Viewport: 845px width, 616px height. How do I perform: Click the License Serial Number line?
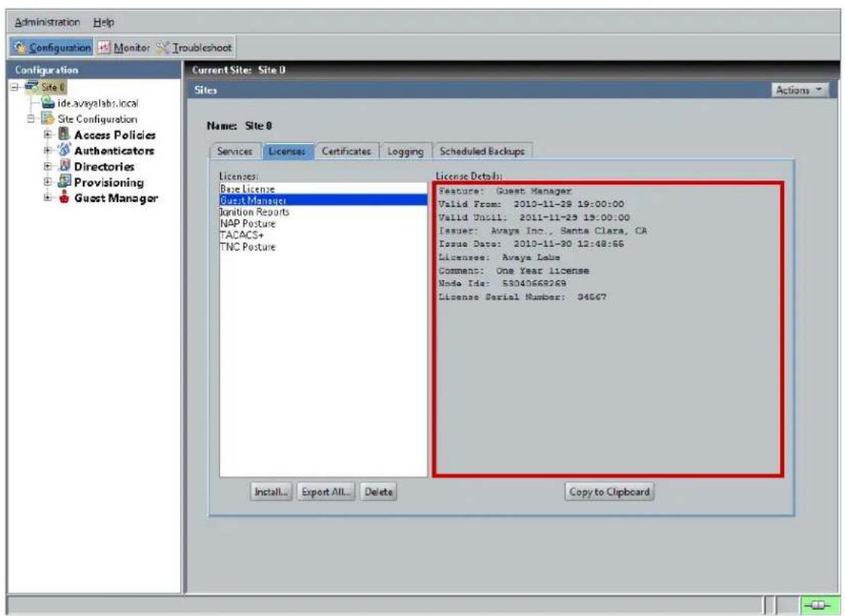click(522, 297)
